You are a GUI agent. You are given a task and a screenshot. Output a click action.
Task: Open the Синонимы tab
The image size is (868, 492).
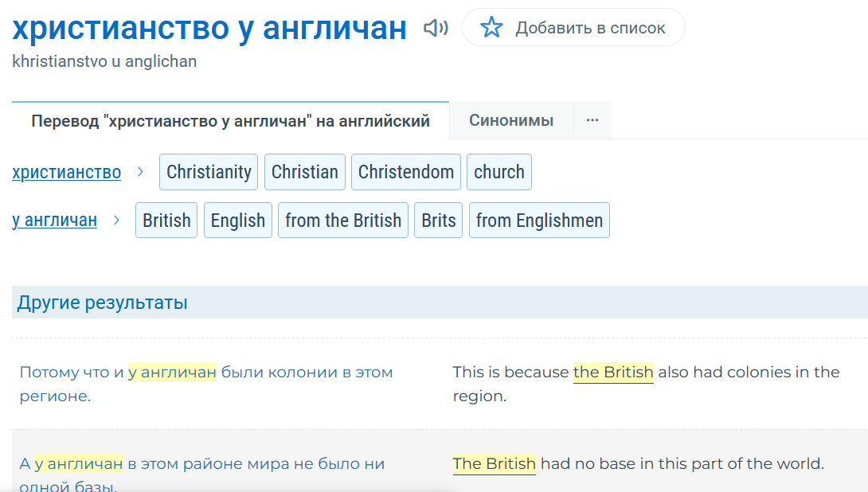pos(511,121)
